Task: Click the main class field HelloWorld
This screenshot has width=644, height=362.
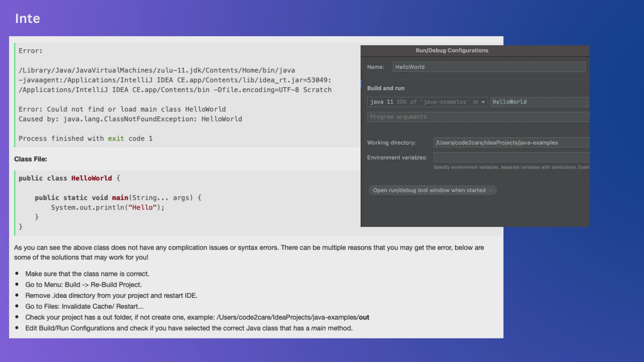Action: (539, 102)
